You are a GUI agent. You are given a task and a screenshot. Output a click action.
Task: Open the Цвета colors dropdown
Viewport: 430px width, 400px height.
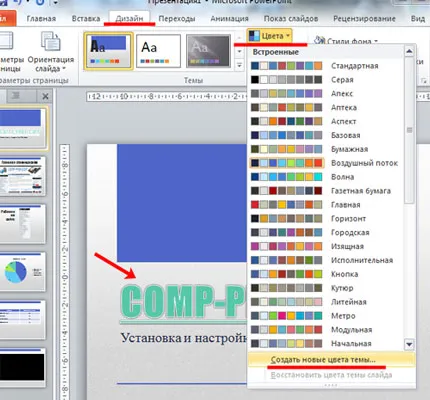click(269, 36)
